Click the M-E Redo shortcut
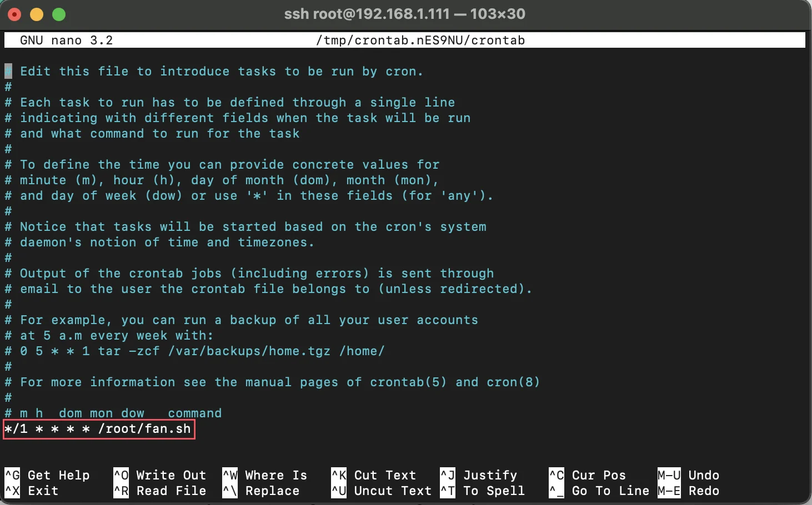Image resolution: width=812 pixels, height=505 pixels. (x=689, y=491)
